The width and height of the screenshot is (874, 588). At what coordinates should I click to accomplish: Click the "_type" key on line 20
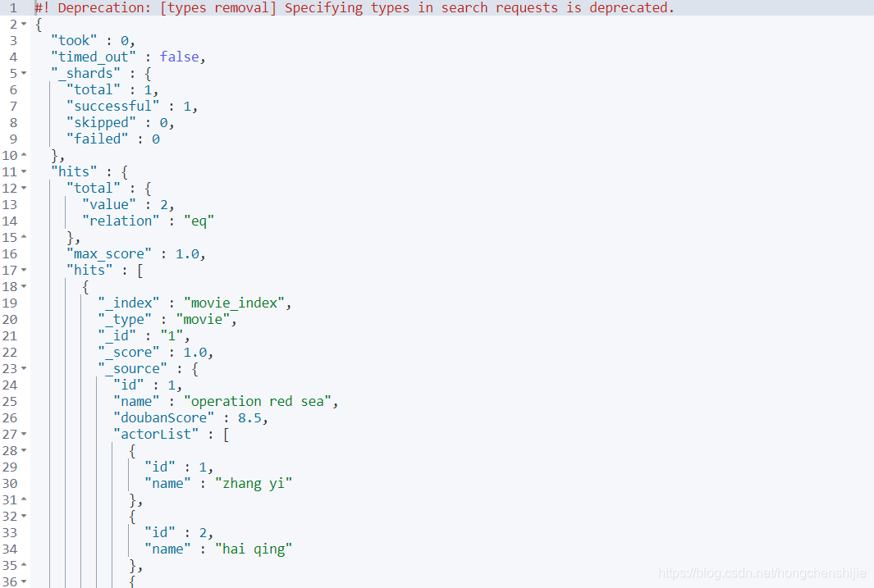[124, 319]
